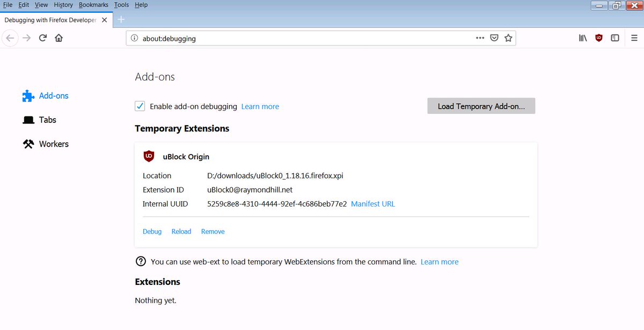Viewport: 644px width, 330px height.
Task: Reload the uBlock Origin extension
Action: pyautogui.click(x=181, y=231)
